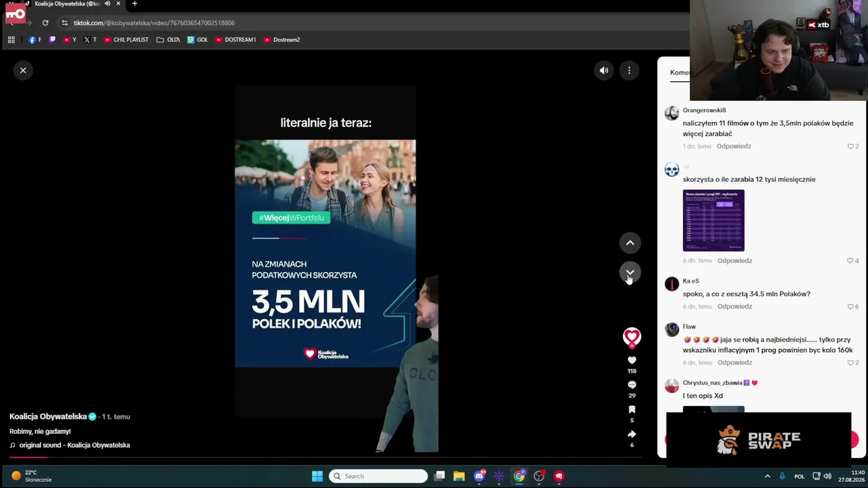Open a new Chrome tab
The width and height of the screenshot is (868, 488).
(134, 4)
